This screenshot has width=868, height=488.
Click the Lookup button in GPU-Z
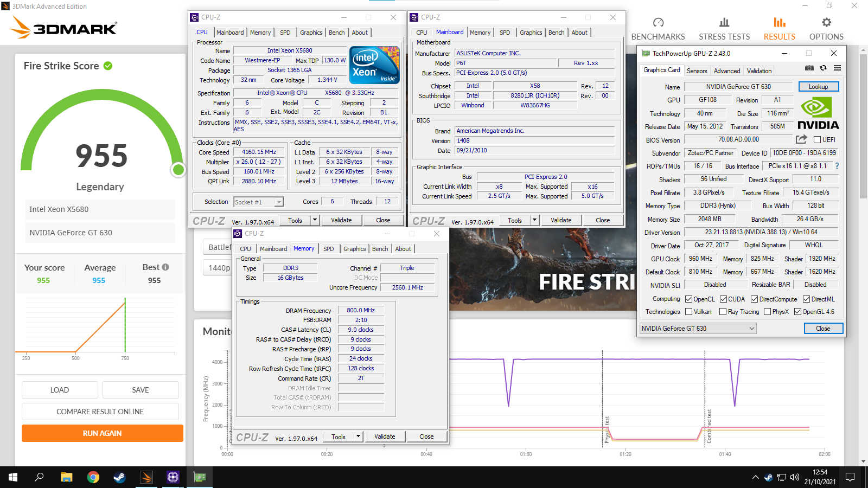tap(818, 87)
